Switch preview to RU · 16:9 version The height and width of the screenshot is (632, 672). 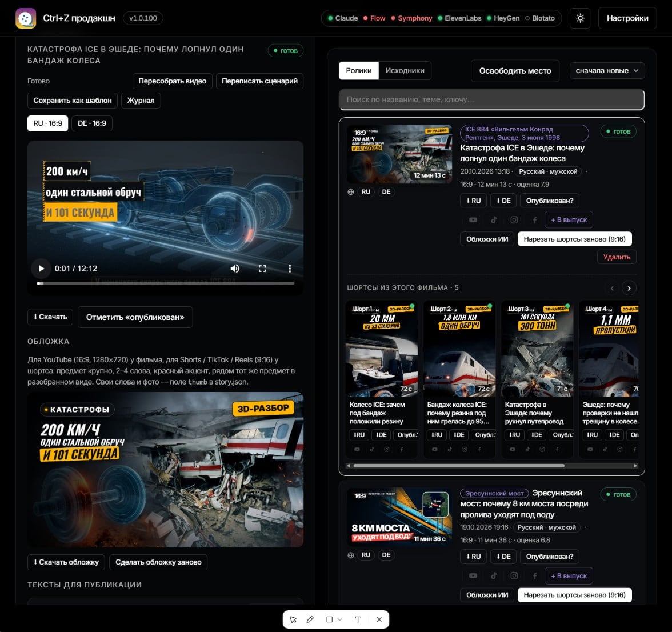coord(47,123)
